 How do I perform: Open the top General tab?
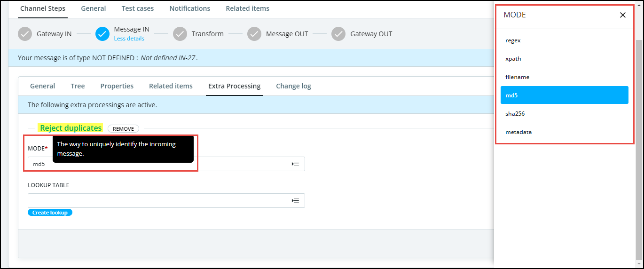click(x=94, y=8)
